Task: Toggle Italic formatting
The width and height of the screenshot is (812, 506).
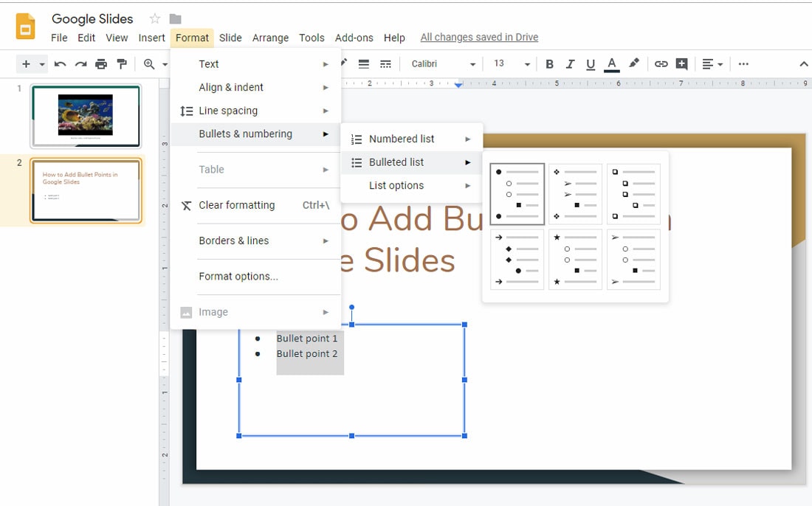Action: coord(570,64)
